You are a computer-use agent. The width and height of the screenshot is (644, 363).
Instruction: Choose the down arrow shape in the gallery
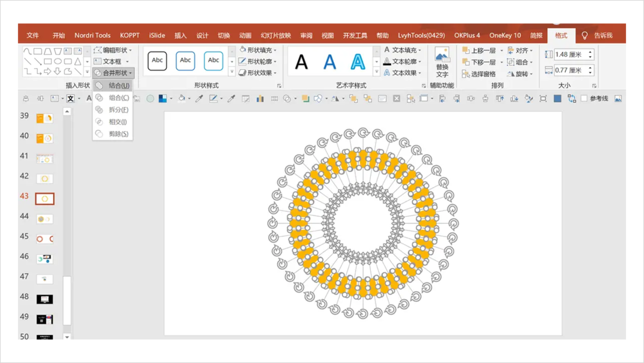point(57,72)
